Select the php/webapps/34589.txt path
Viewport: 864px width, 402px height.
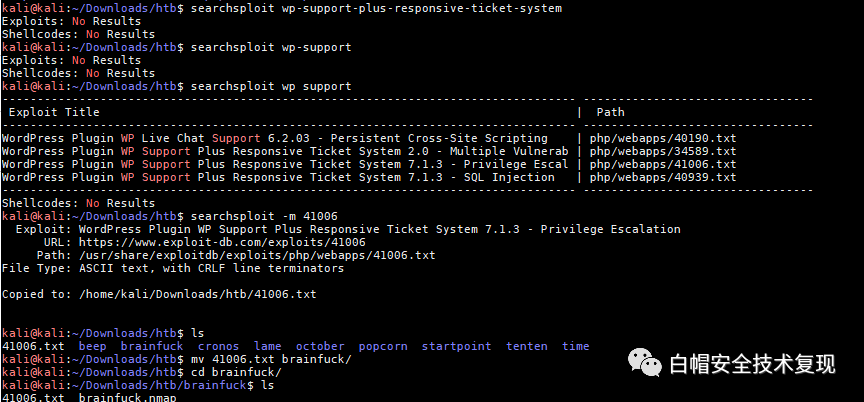click(x=662, y=151)
